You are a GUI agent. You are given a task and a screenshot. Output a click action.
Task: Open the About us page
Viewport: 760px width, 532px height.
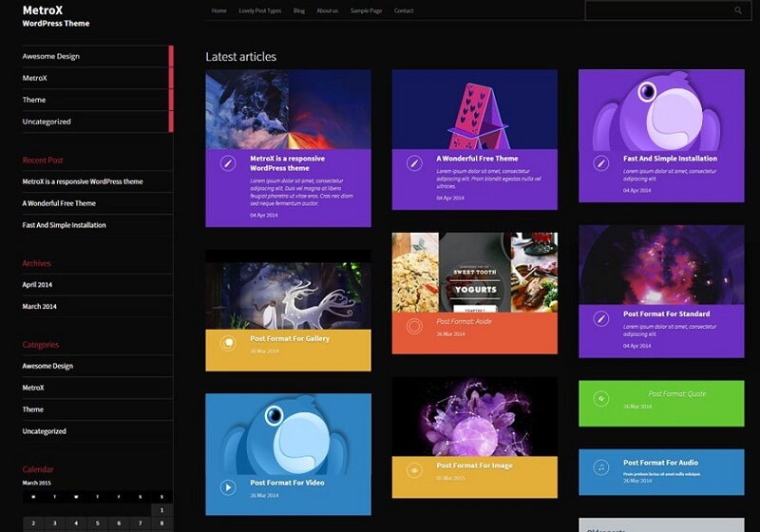[327, 10]
